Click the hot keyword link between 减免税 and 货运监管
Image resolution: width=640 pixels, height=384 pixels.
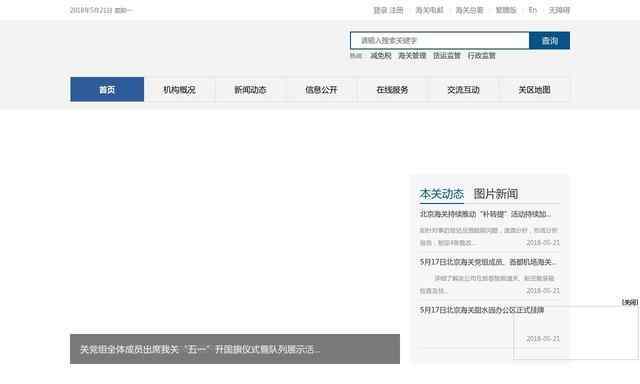pos(412,55)
